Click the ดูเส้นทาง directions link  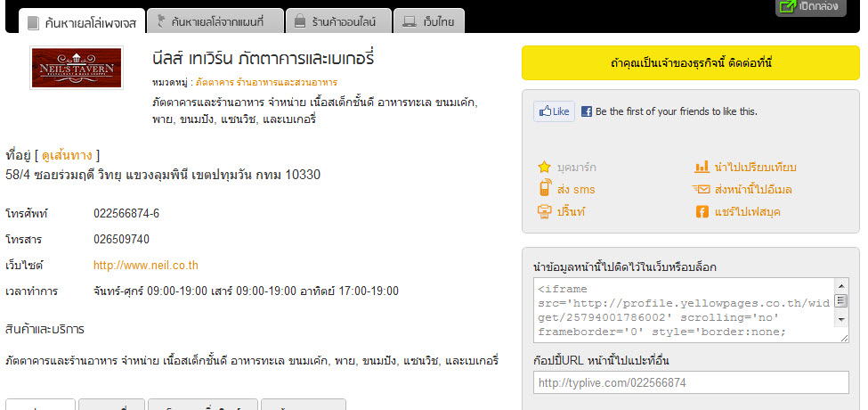67,155
